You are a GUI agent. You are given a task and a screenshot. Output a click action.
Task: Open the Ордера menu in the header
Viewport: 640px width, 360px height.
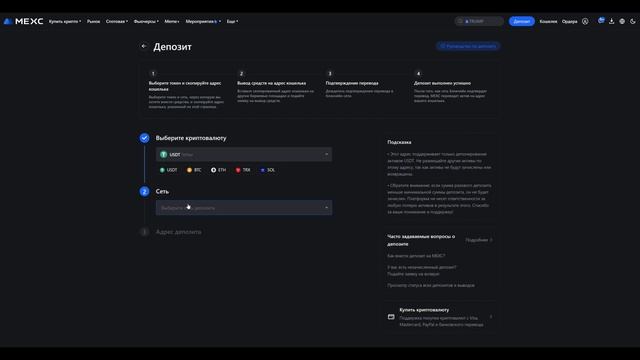(569, 21)
